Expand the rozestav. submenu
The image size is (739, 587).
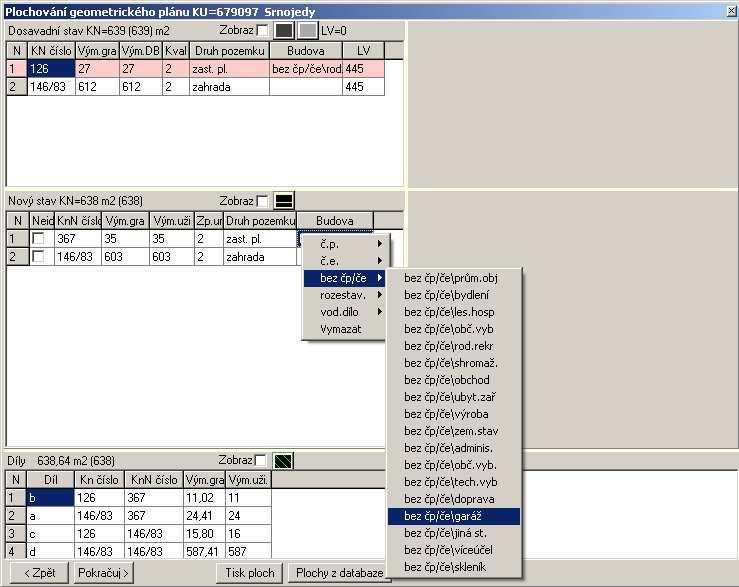pos(345,295)
